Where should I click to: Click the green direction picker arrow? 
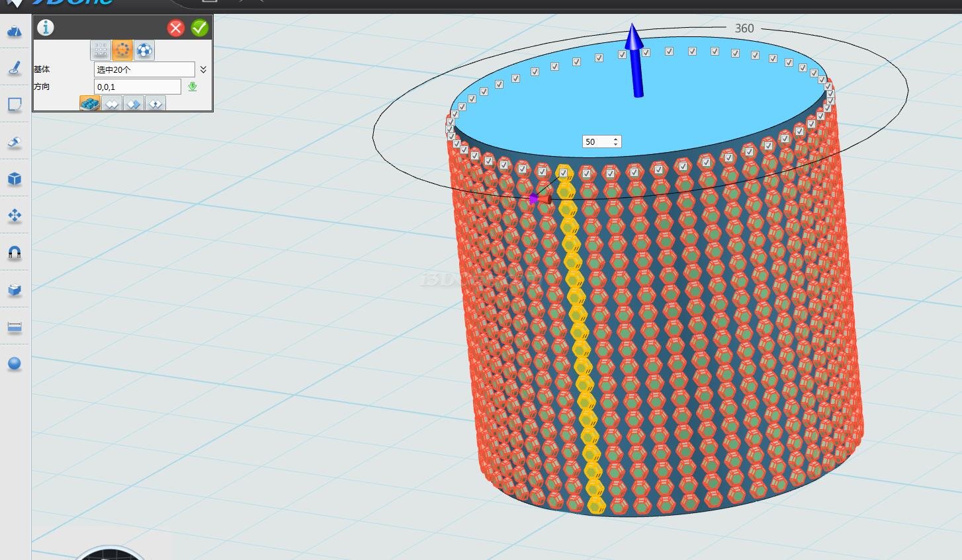coord(193,87)
